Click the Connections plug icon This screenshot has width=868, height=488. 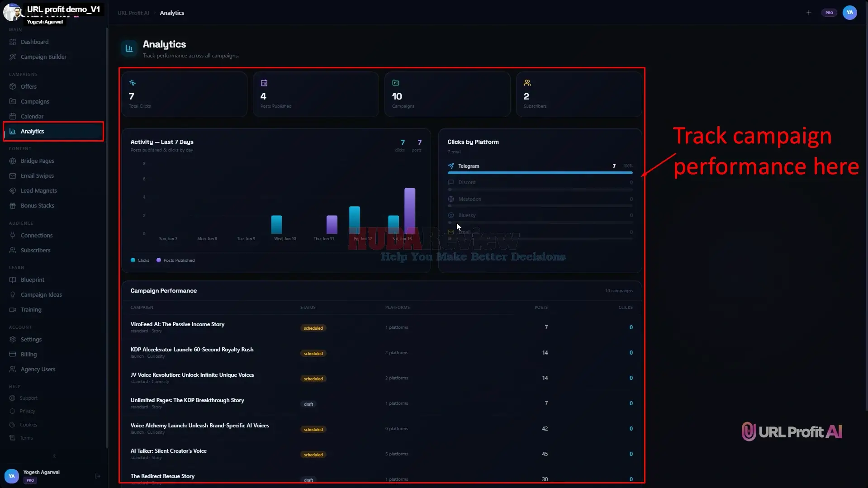click(x=13, y=236)
